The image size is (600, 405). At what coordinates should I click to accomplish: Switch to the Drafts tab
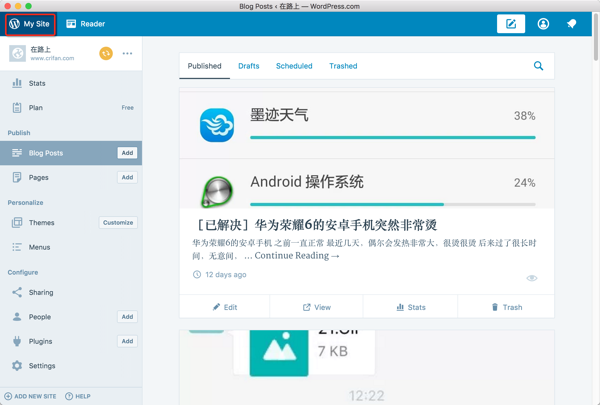coord(249,66)
